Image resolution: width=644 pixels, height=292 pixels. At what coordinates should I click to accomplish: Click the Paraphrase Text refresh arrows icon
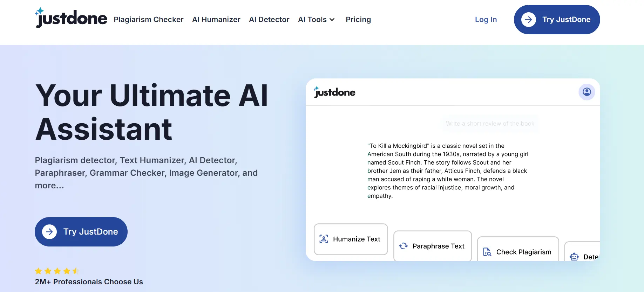point(403,246)
